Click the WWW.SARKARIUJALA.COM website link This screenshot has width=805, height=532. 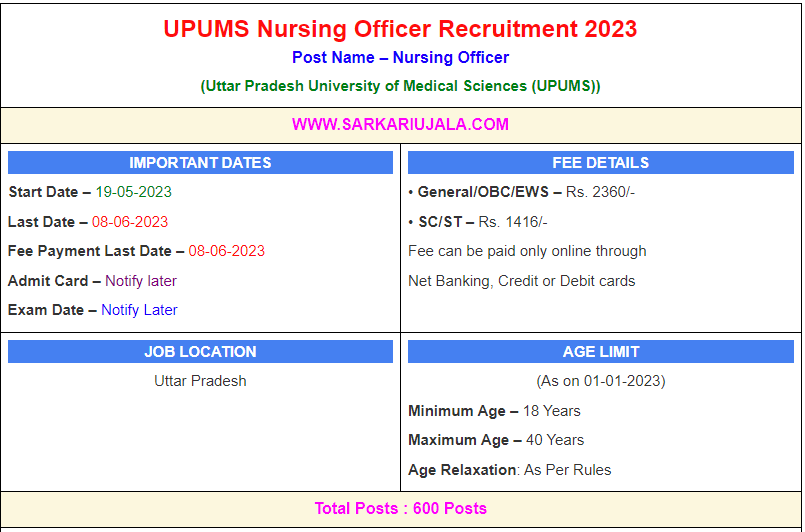400,125
